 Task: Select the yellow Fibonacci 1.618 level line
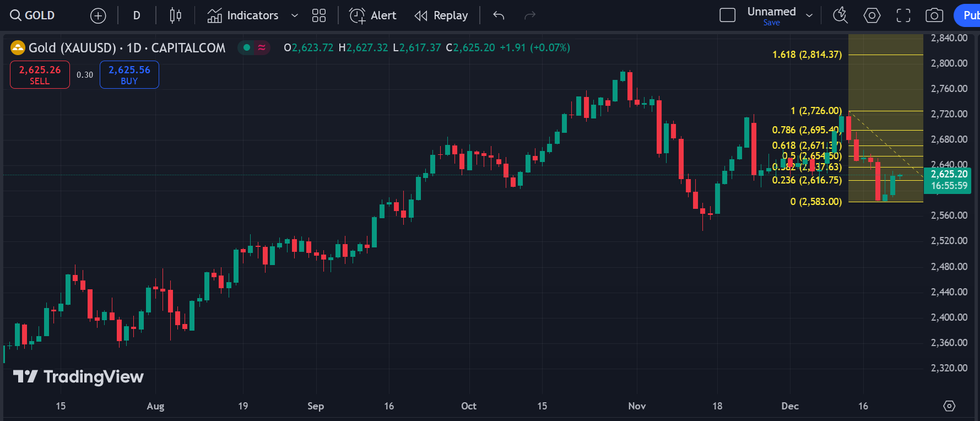[x=885, y=55]
